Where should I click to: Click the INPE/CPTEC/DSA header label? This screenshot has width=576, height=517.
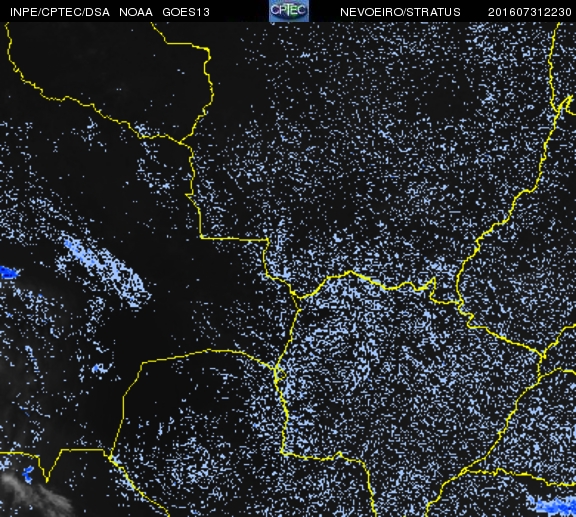pos(60,12)
